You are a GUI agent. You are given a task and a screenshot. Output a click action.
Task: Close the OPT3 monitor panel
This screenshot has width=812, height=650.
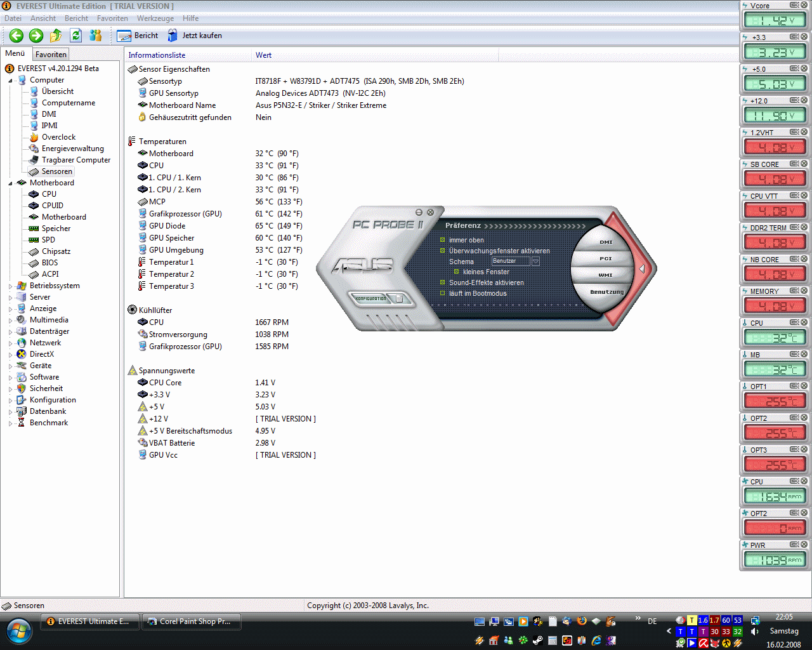(804, 449)
